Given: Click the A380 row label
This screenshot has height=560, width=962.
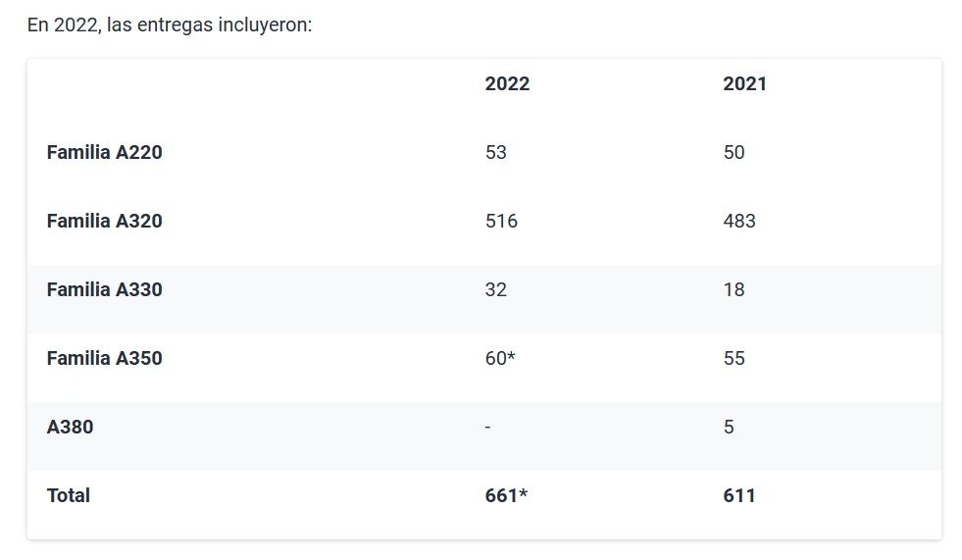Looking at the screenshot, I should coord(70,427).
